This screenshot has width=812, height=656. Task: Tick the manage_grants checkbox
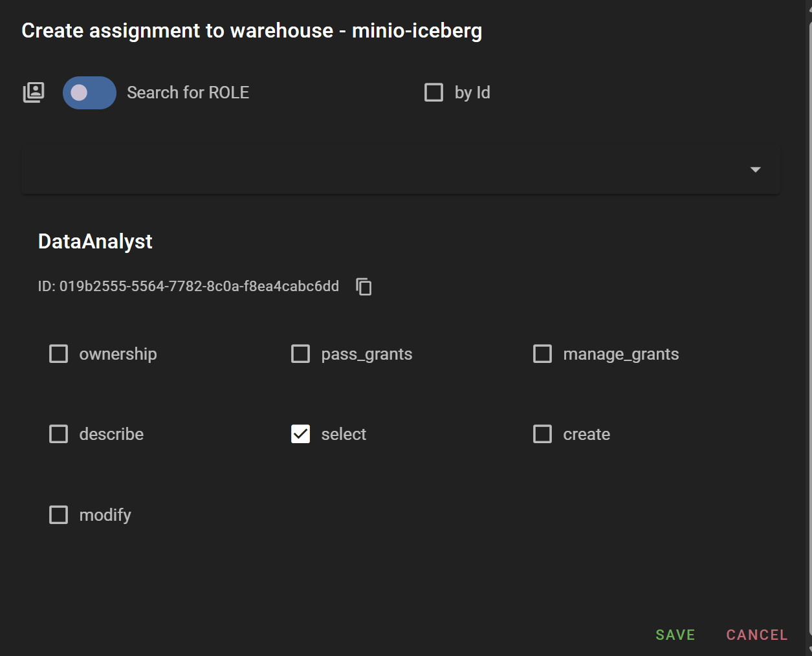tap(542, 354)
